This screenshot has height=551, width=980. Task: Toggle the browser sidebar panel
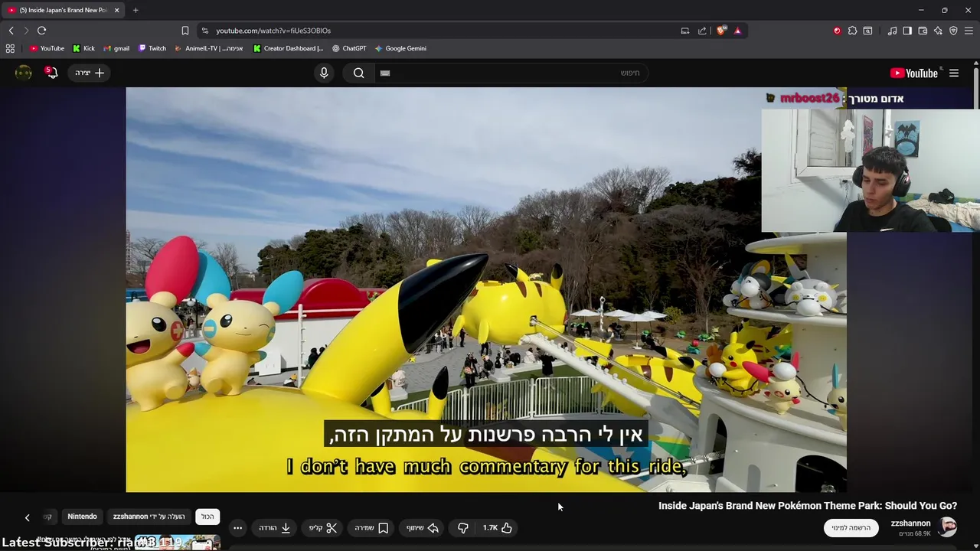pos(907,31)
